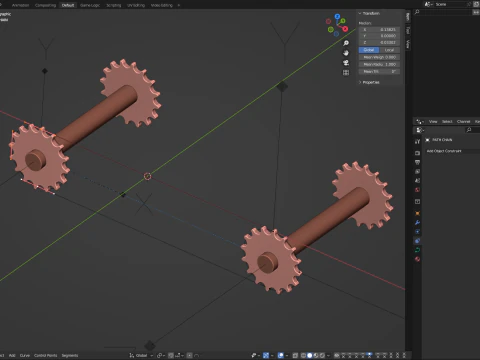Open the Object properties orange square tab
Screen dimensions: 480x360
pos(417,213)
